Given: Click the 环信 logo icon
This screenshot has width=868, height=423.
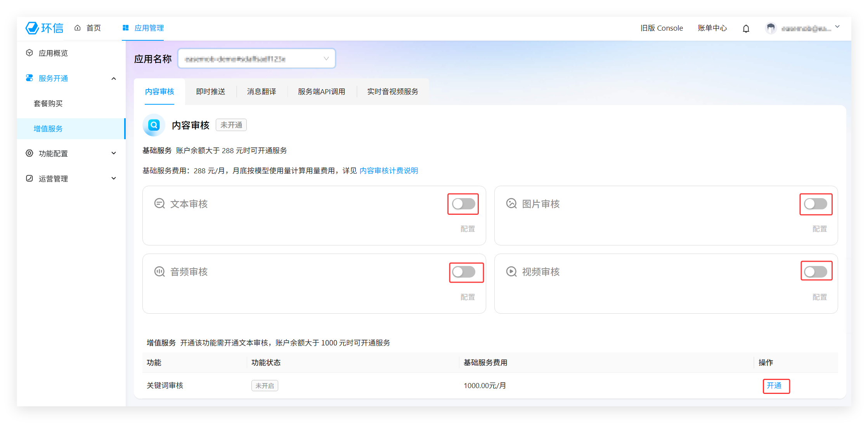Looking at the screenshot, I should [x=32, y=28].
